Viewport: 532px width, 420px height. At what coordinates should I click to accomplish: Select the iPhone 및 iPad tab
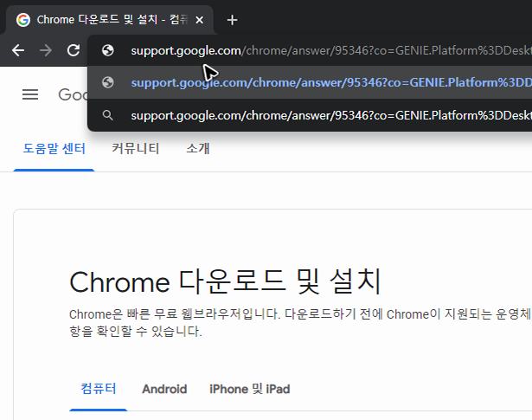250,389
